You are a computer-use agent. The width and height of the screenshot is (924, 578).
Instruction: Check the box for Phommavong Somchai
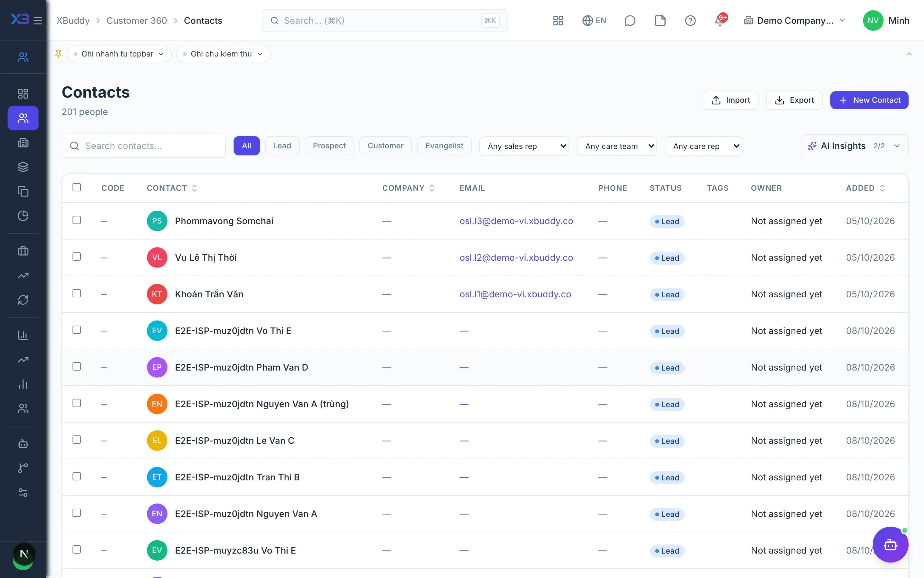coord(77,220)
